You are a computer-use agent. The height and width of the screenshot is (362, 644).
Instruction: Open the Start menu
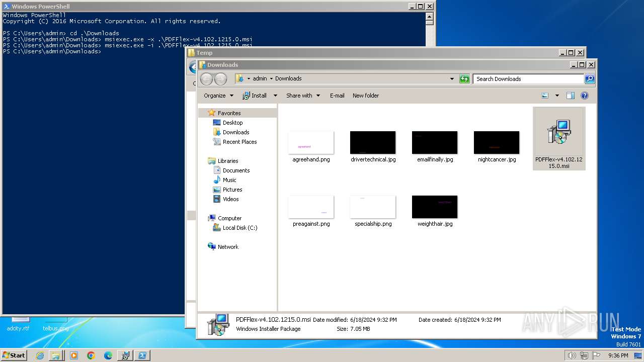point(14,355)
